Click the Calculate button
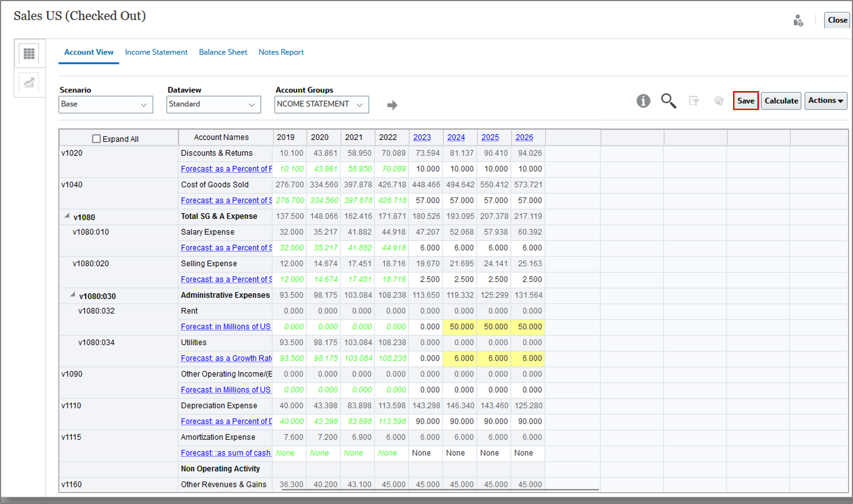This screenshot has height=504, width=853. tap(781, 100)
